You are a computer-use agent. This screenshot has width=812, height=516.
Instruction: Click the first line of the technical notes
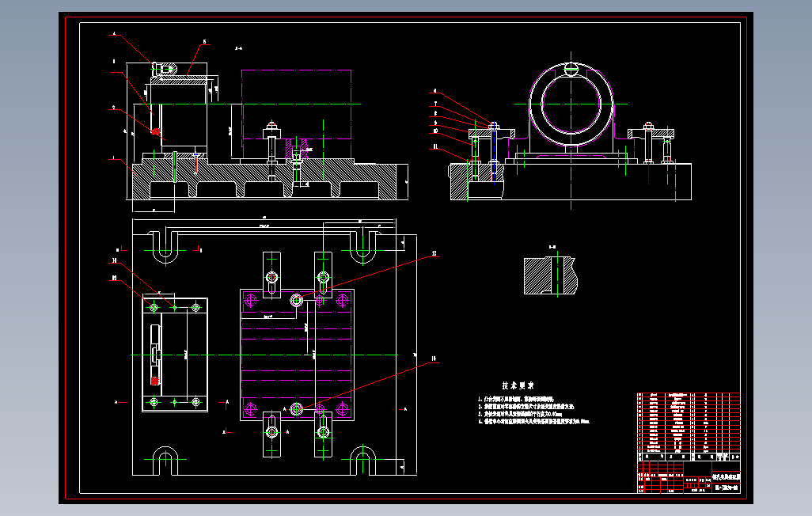point(515,399)
